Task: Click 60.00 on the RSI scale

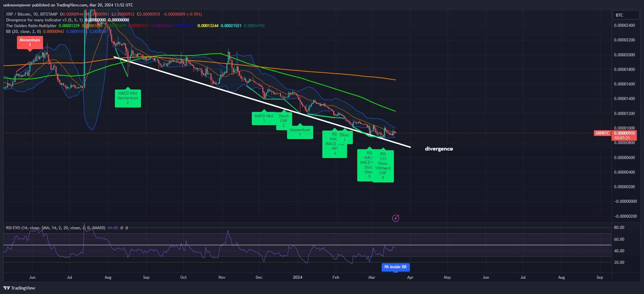Action: [x=619, y=239]
